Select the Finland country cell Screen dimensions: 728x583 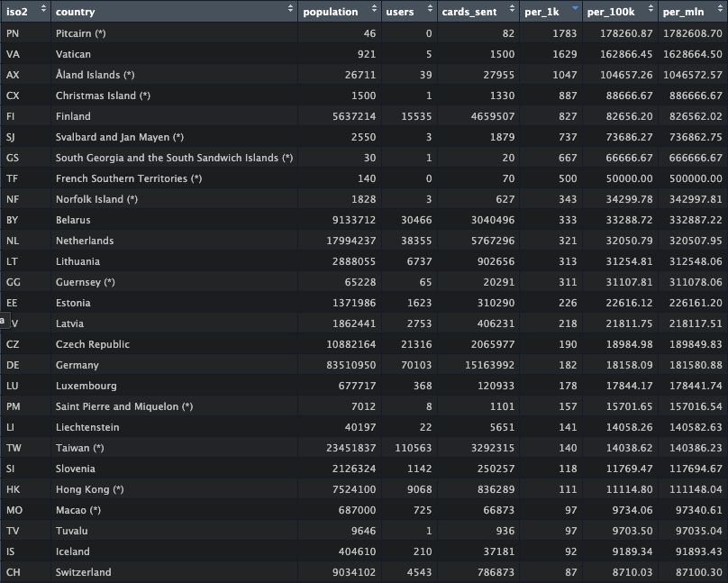pyautogui.click(x=73, y=116)
